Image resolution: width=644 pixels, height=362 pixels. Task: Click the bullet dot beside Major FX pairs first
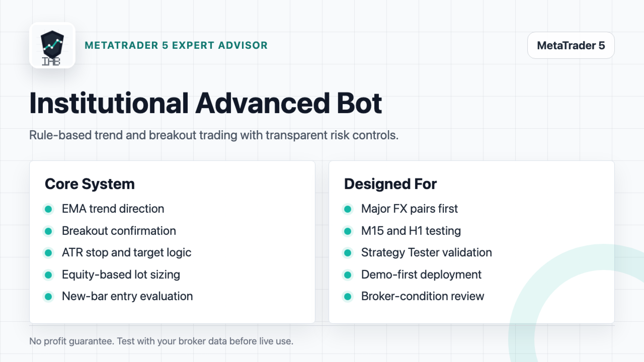coord(348,209)
